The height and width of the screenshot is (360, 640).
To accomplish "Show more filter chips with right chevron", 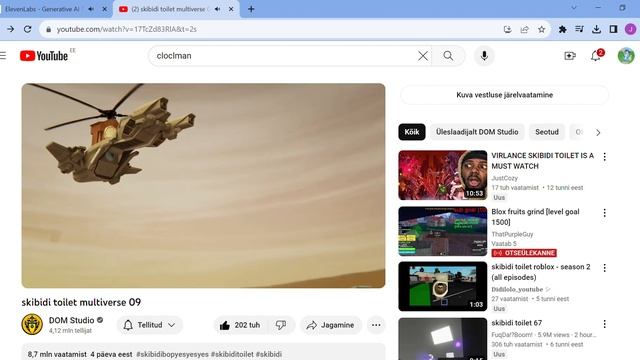I will pyautogui.click(x=598, y=132).
